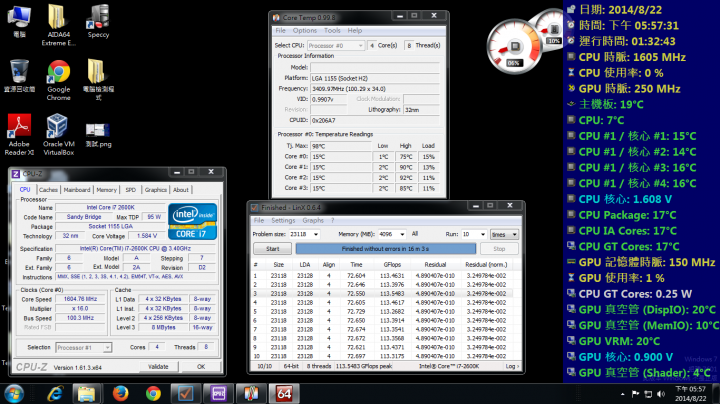The image size is (720, 404).
Task: Click the GPU VRM: 20°C sidebar entry
Action: point(613,341)
